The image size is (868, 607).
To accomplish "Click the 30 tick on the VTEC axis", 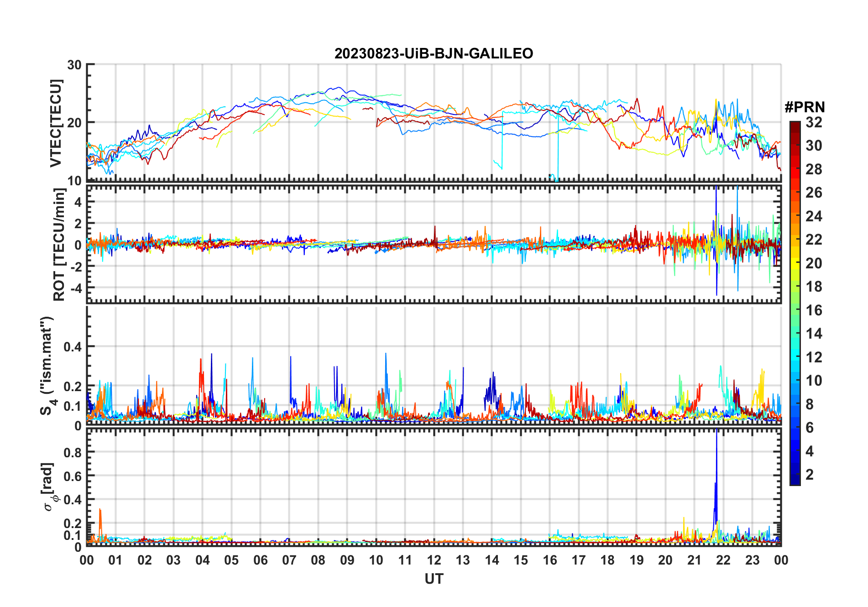I will click(74, 65).
